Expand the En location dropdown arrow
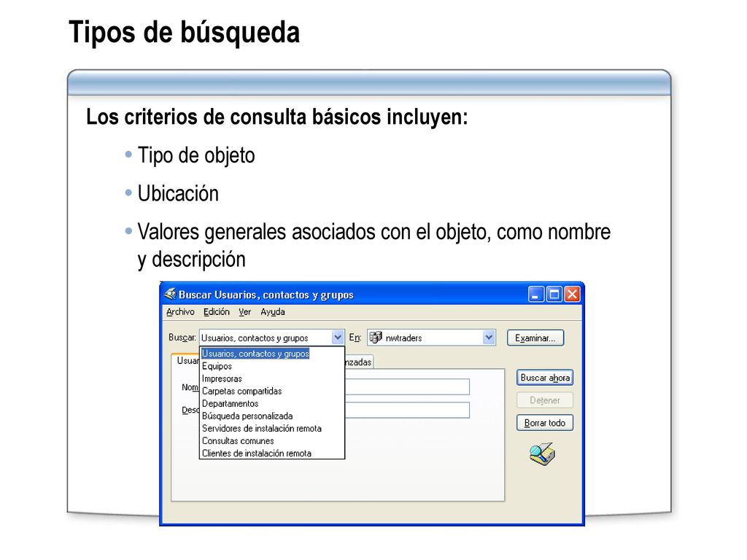This screenshot has width=747, height=560. [489, 338]
